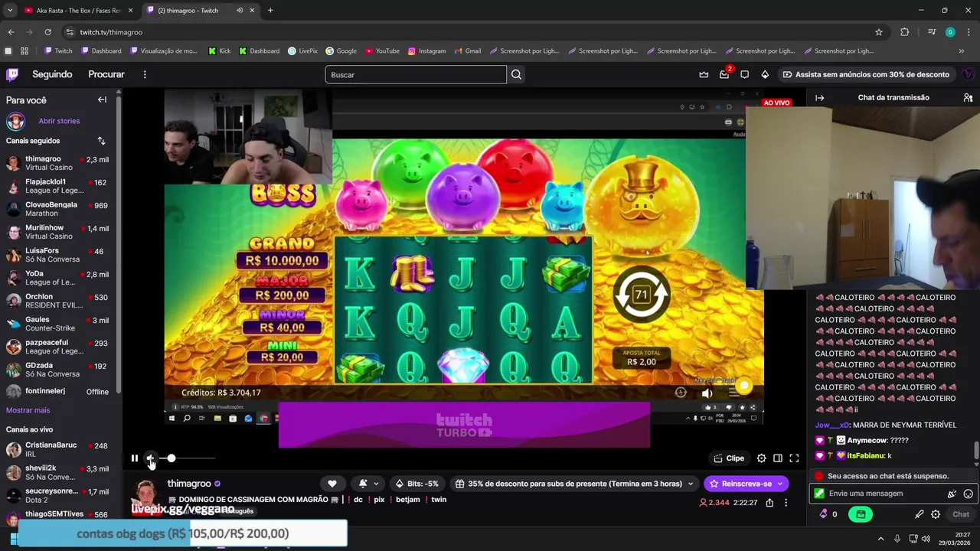Open the Chrome extensions puzzle icon
The height and width of the screenshot is (551, 980).
[905, 32]
